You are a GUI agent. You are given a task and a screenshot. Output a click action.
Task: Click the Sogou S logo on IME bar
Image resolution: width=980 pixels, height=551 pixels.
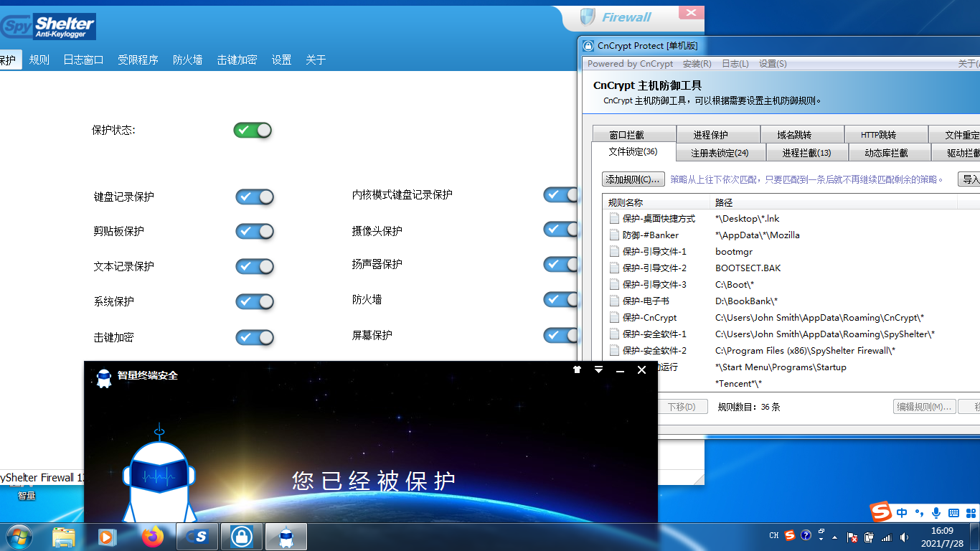click(881, 512)
